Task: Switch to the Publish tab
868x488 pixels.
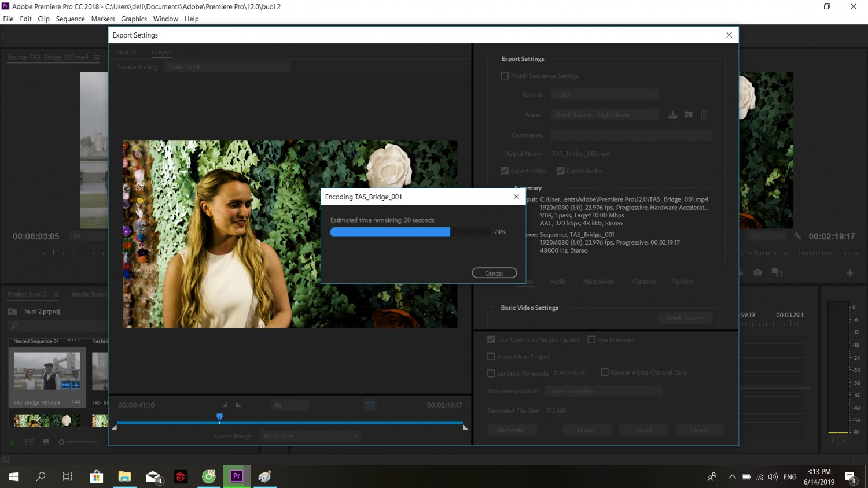Action: coord(683,282)
